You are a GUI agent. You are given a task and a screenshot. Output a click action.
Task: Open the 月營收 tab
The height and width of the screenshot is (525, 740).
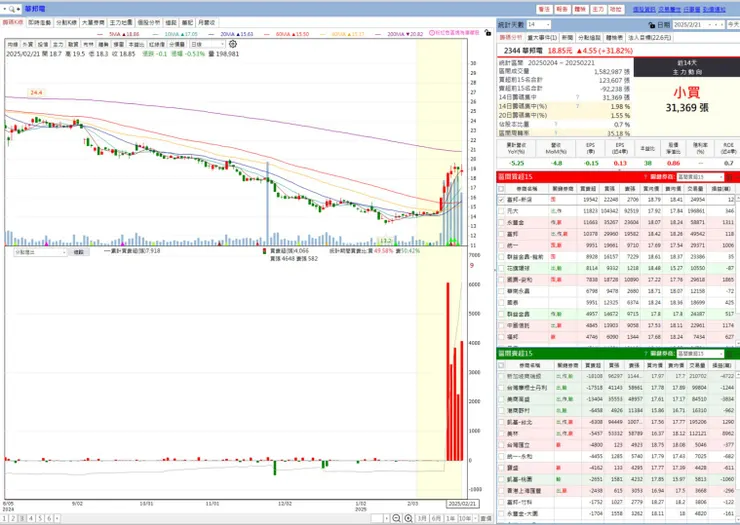(207, 23)
